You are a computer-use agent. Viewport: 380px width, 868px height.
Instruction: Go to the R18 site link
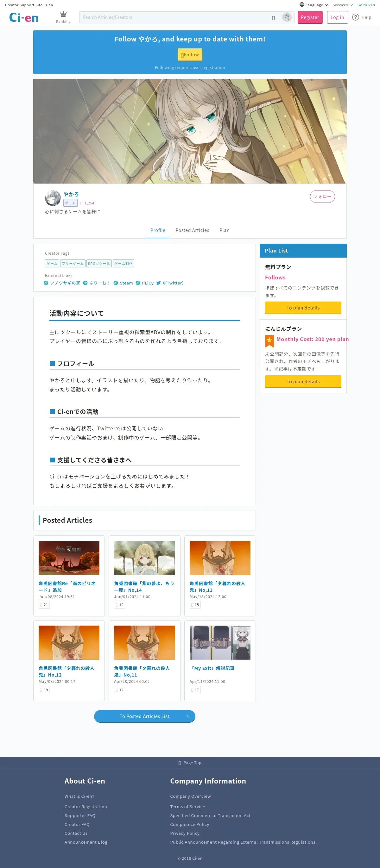[366, 5]
